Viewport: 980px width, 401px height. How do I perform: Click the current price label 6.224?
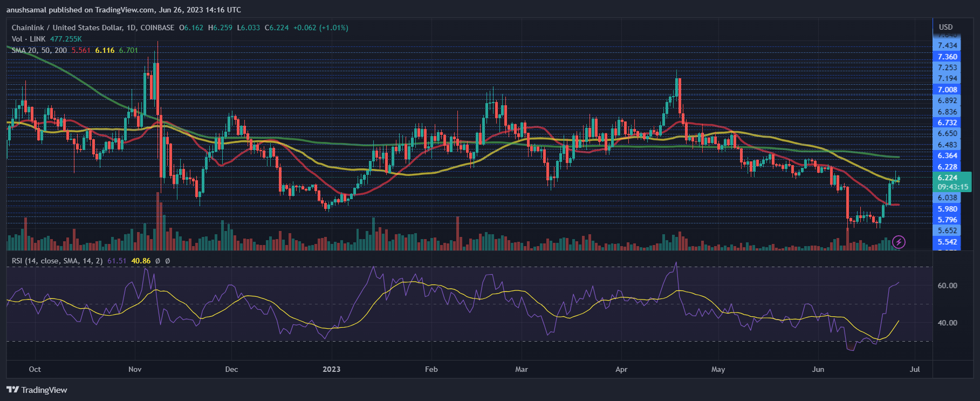coord(948,178)
